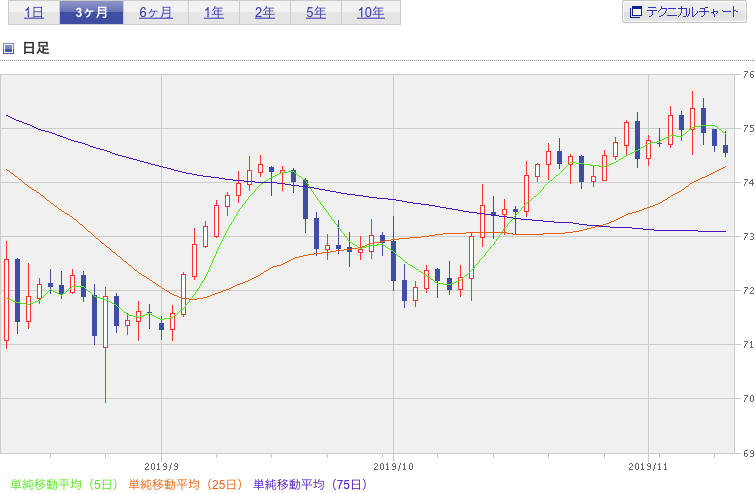Click the 2019/9 date axis label

coord(161,467)
